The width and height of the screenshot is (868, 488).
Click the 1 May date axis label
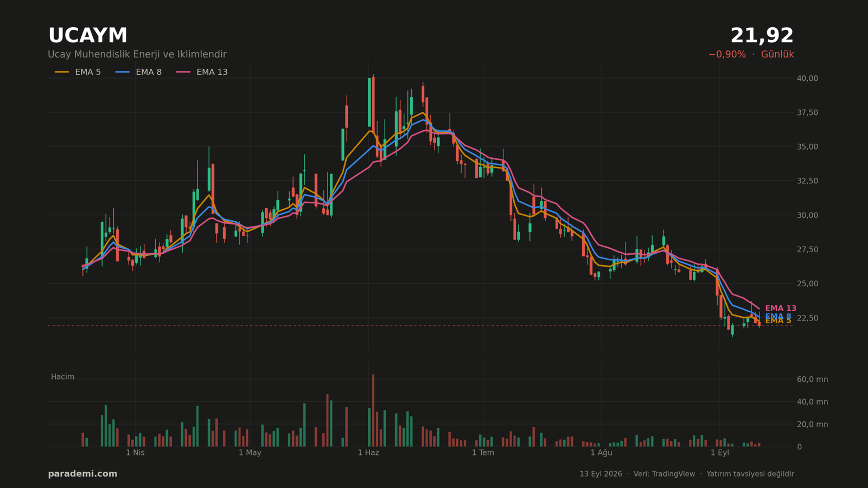tap(250, 453)
